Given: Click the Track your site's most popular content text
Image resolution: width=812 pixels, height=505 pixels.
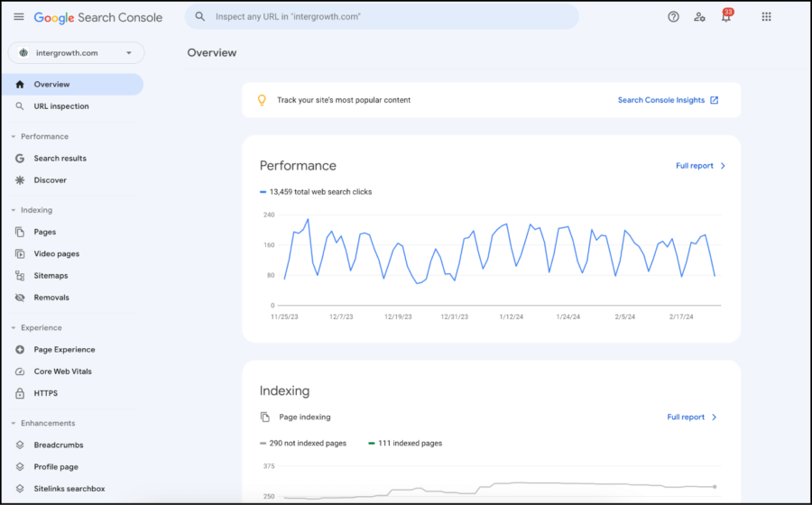Looking at the screenshot, I should click(344, 100).
